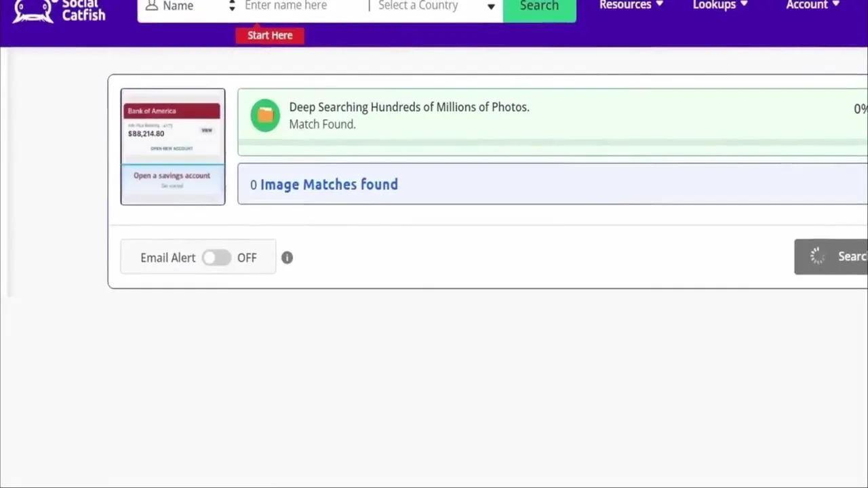Click the red Start Here tag
This screenshot has width=868, height=488.
270,35
